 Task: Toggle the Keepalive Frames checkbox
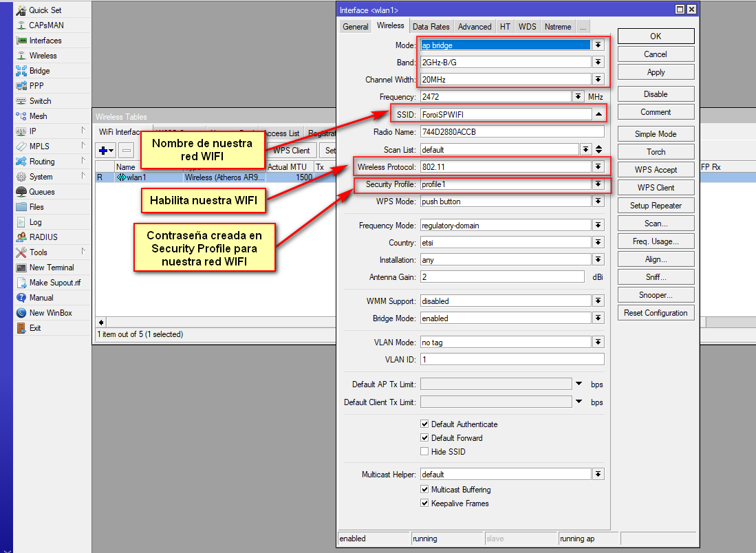click(x=424, y=503)
